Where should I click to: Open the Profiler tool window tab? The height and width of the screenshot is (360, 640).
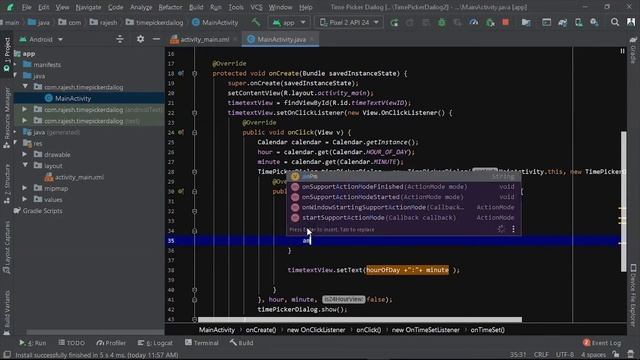111,342
